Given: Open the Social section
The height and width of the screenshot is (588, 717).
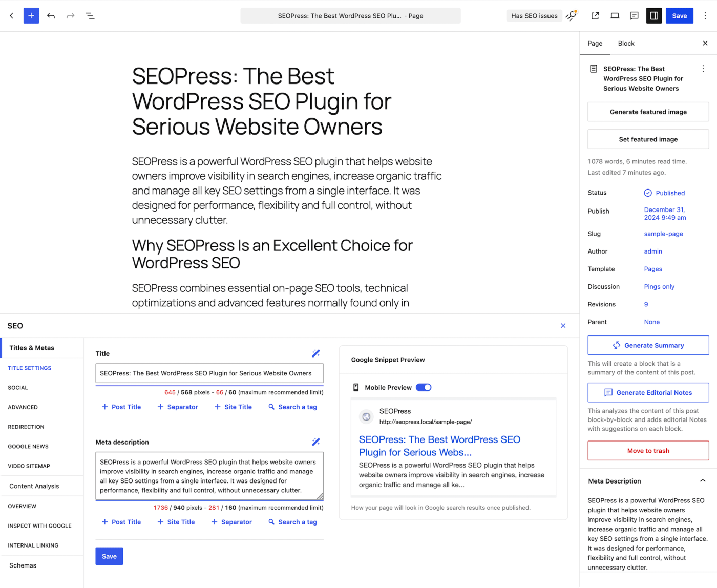Looking at the screenshot, I should 18,388.
